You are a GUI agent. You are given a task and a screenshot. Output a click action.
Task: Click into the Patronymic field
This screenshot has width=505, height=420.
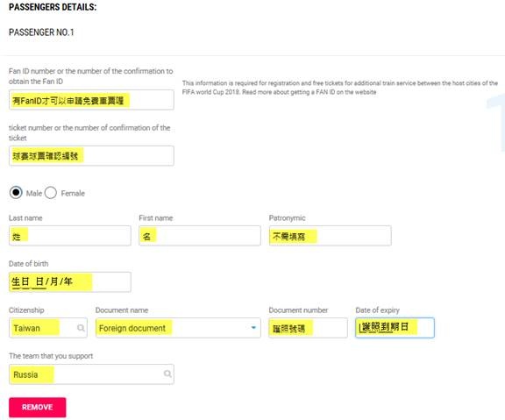click(331, 236)
